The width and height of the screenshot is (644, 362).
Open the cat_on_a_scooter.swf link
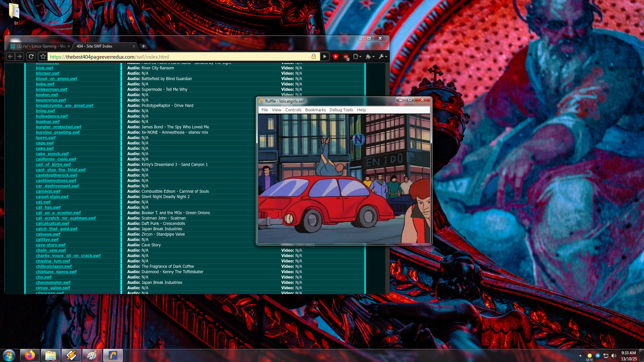[x=58, y=213]
